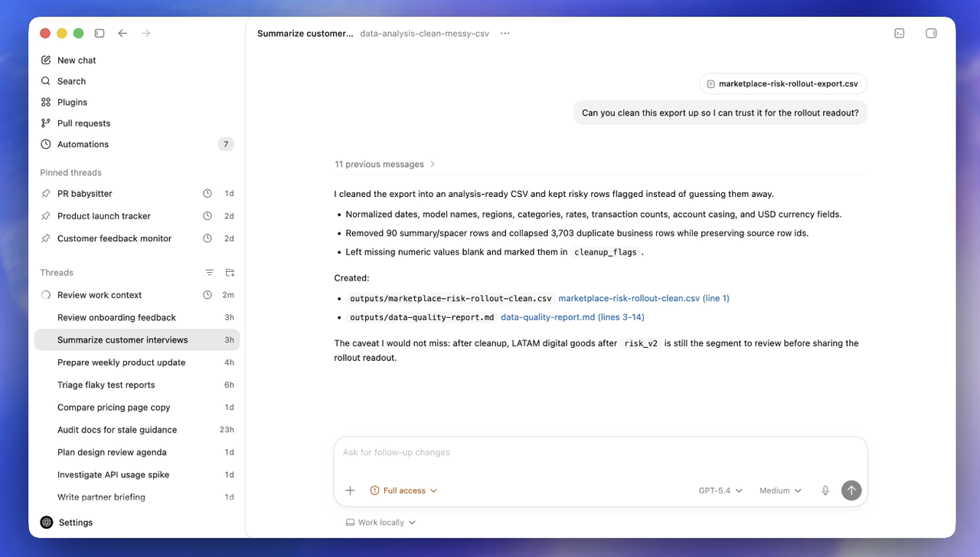Click the send arrow button

point(851,490)
